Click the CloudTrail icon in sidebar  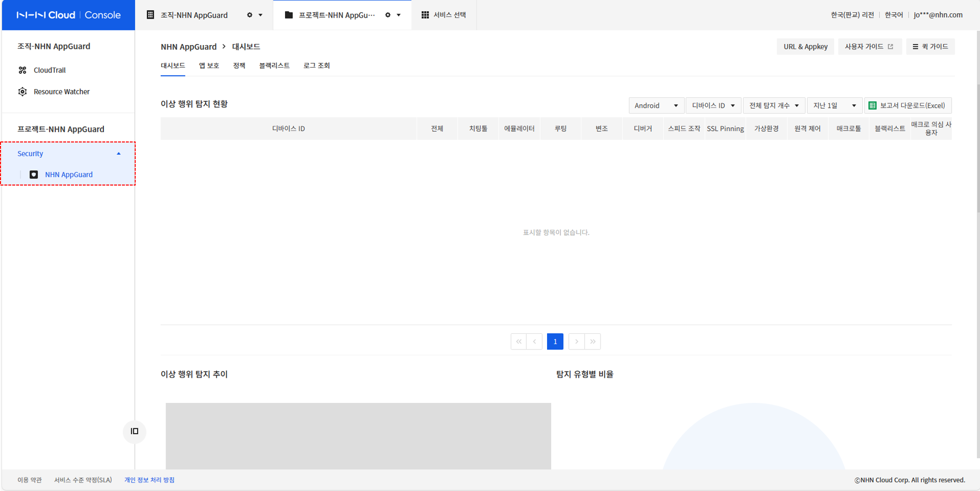point(23,70)
